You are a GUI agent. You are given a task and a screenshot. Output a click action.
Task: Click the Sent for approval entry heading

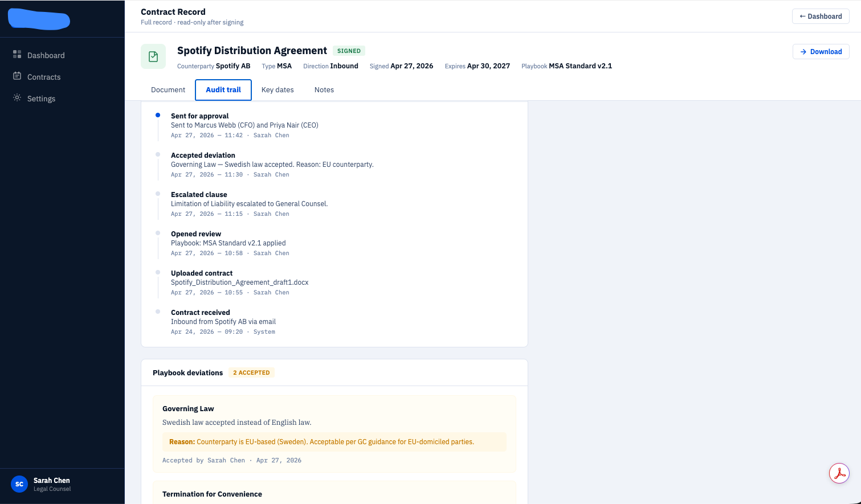pos(199,116)
